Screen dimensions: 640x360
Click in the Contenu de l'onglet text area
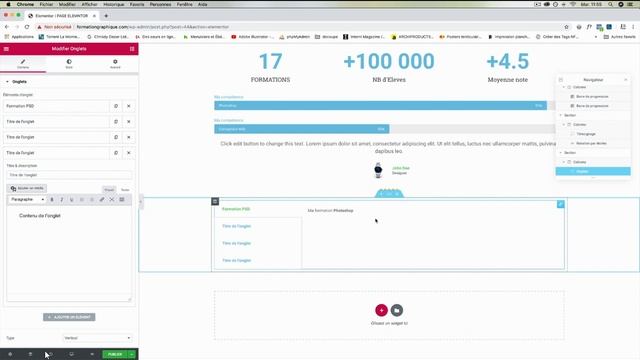pos(69,253)
